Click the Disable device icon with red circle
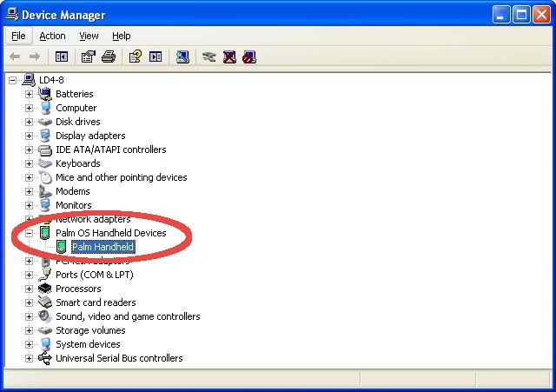Viewport: 556px width, 392px height. 249,56
